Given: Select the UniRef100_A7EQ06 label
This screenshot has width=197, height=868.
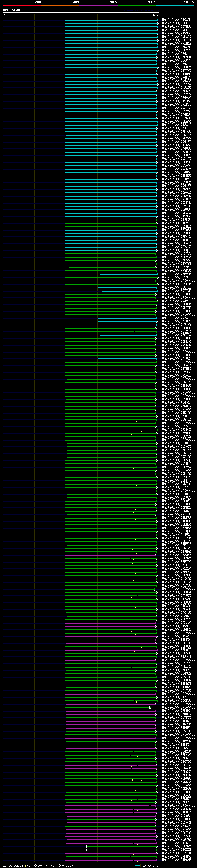Looking at the screenshot, I should click(176, 603).
